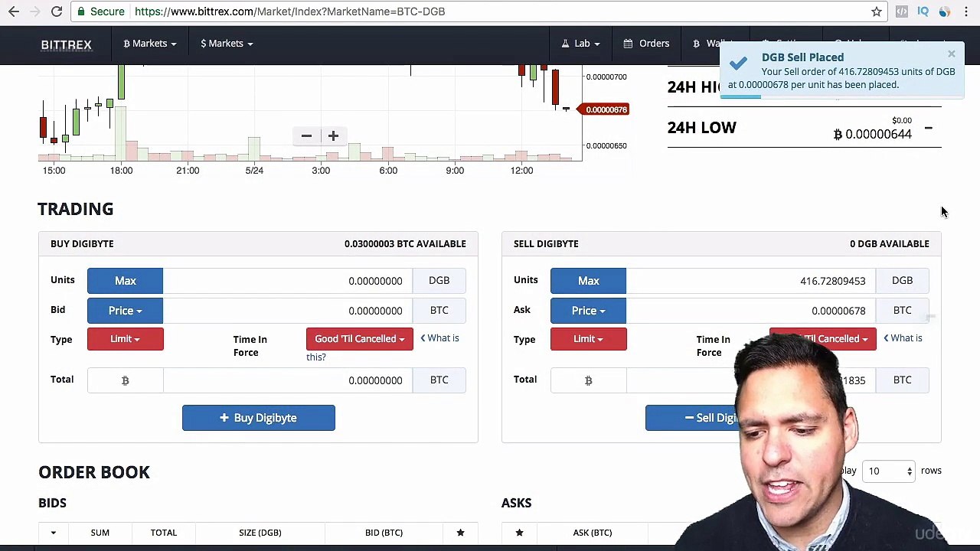Image resolution: width=980 pixels, height=551 pixels.
Task: Open the Orders page
Action: [647, 44]
